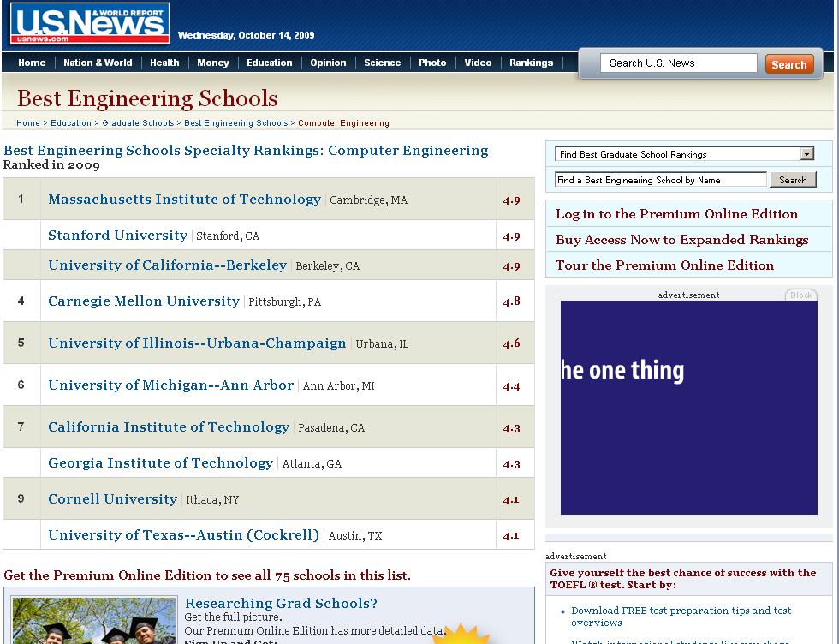
Task: Open University of California--Berkeley link
Action: 168,265
